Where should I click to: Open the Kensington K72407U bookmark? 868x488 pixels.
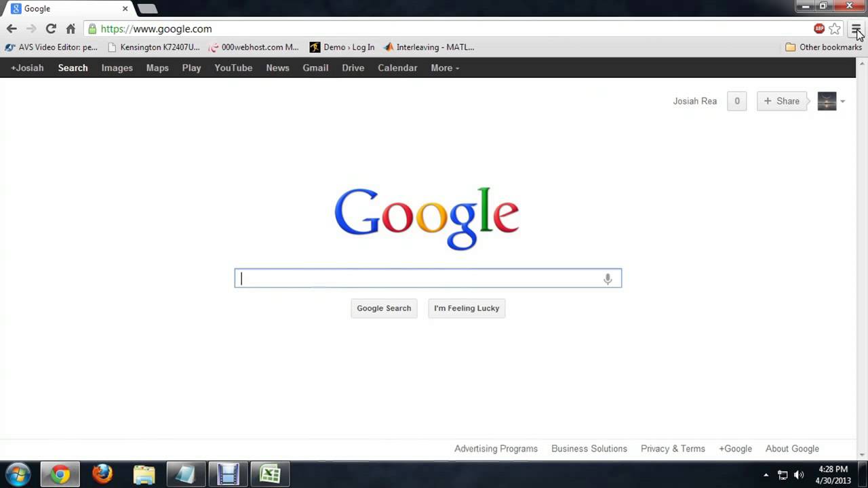(x=154, y=47)
